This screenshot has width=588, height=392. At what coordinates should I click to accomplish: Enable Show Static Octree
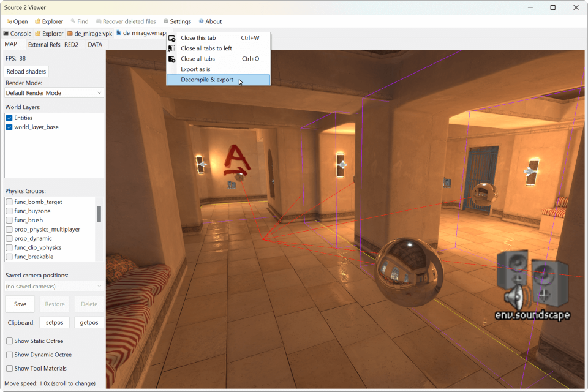(9, 341)
